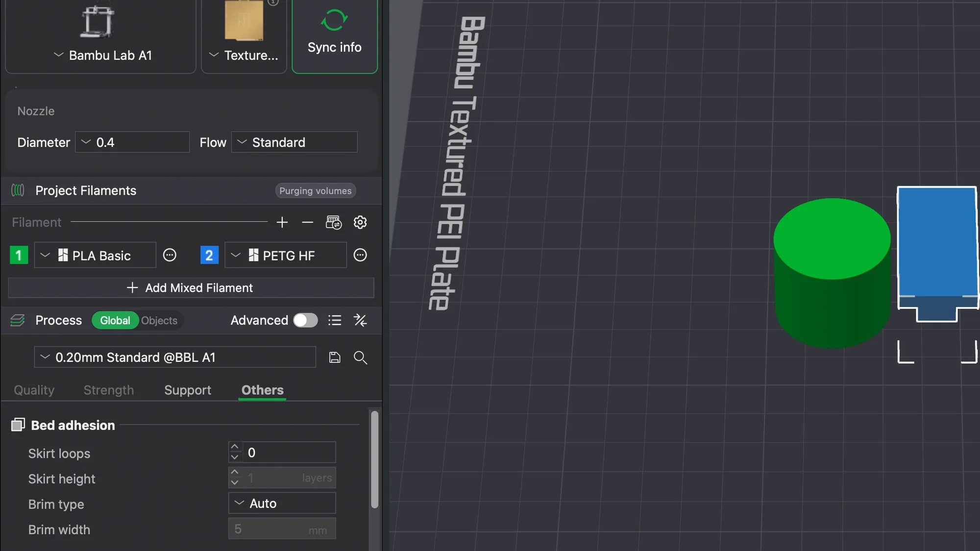Image resolution: width=980 pixels, height=551 pixels.
Task: Click Add Mixed Filament button
Action: pos(191,288)
